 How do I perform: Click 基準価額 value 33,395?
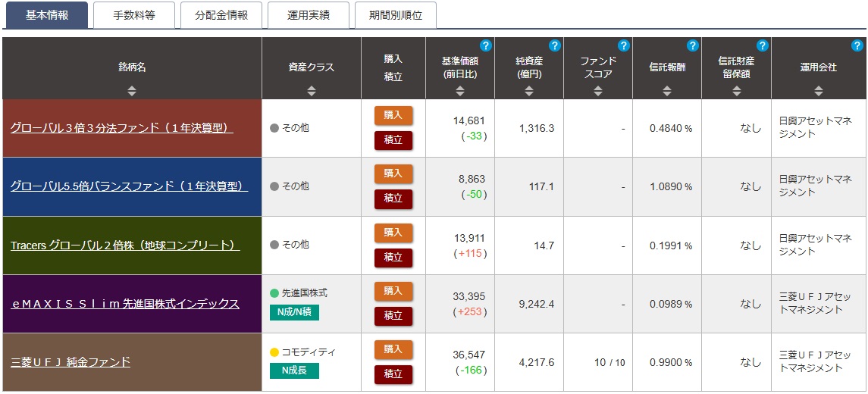pos(469,296)
